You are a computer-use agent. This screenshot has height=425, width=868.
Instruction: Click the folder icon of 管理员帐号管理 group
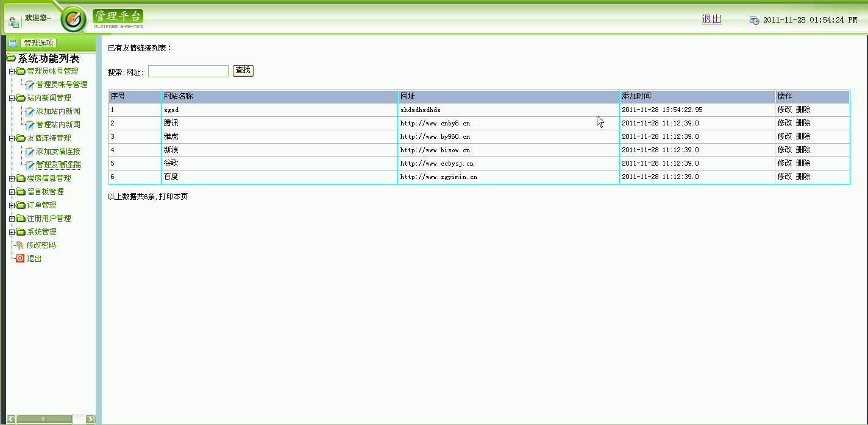coord(21,71)
